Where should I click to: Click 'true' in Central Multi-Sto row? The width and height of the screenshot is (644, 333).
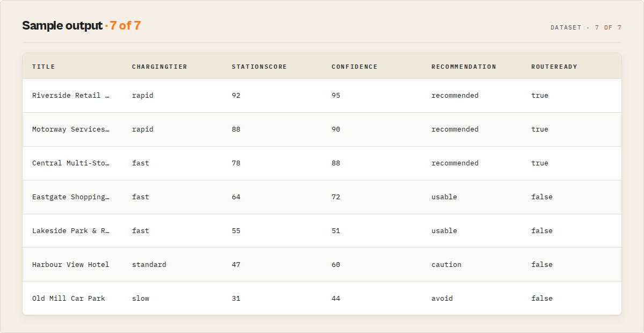tap(540, 163)
